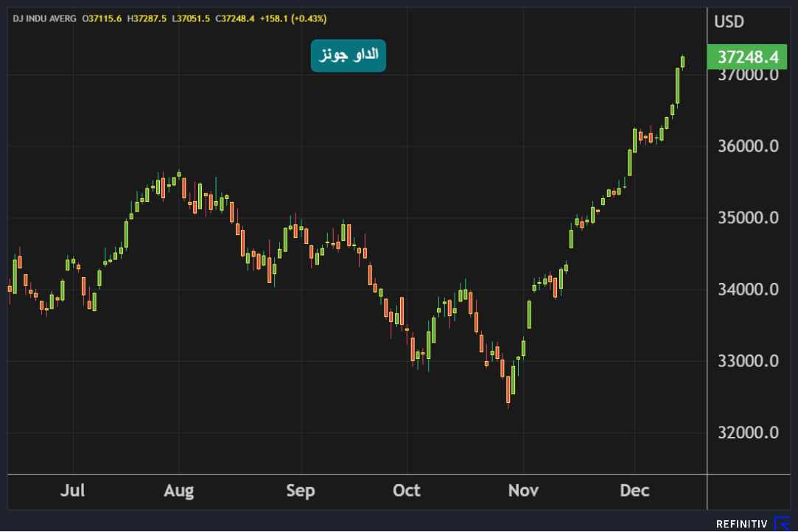The image size is (798, 532).
Task: Click the 36000.0 price axis label
Action: coord(746,146)
